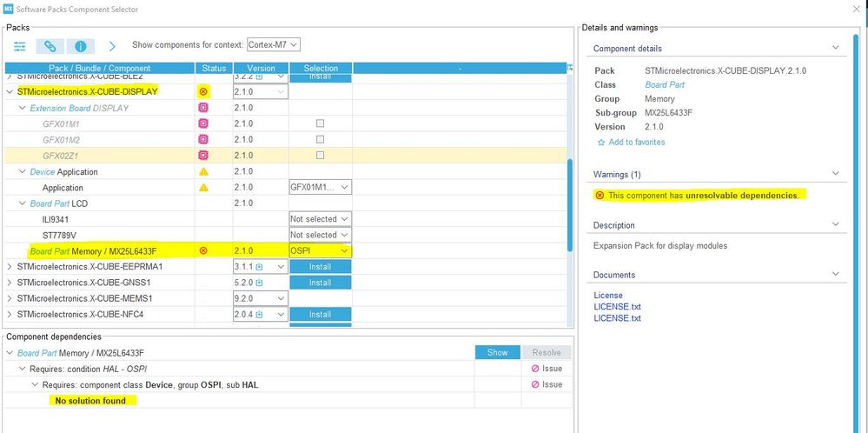
Task: Click the info circle icon button
Action: tap(81, 46)
